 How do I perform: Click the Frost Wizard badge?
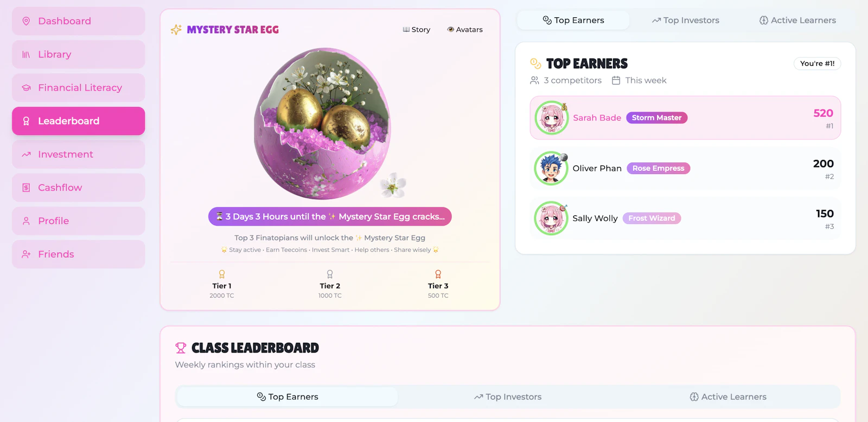click(652, 218)
